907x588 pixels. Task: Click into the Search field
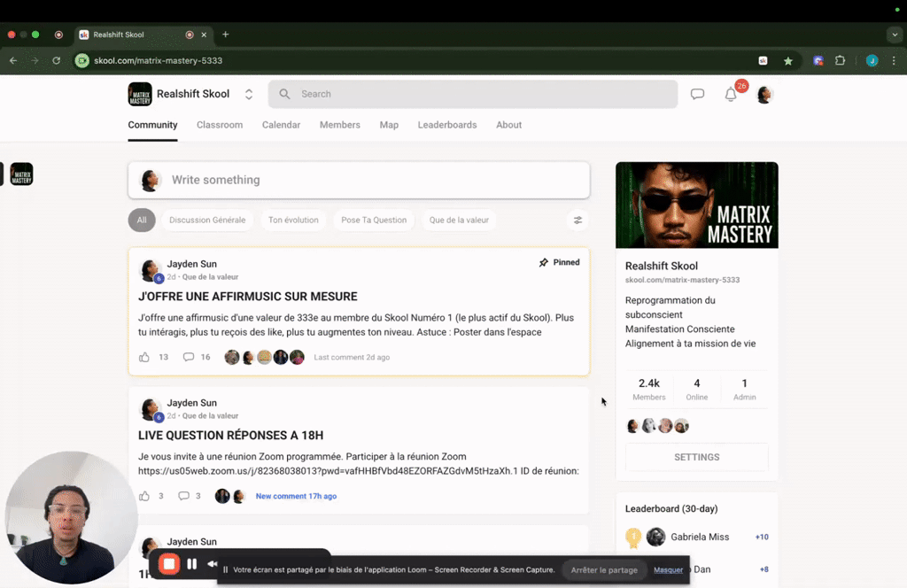click(473, 94)
